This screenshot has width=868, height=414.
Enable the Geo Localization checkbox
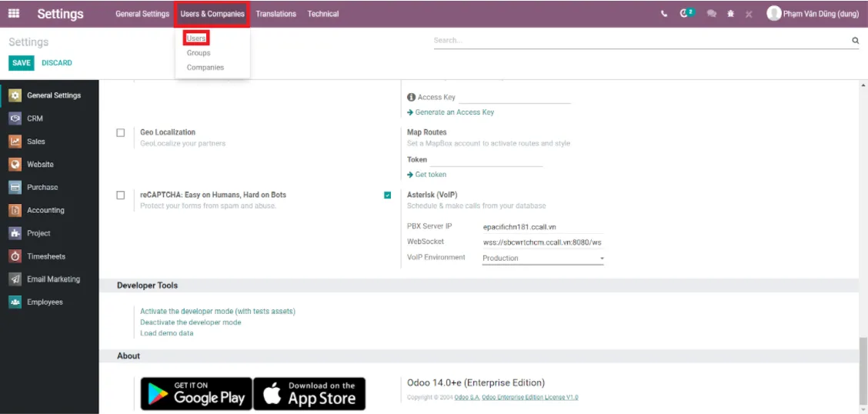pos(121,133)
